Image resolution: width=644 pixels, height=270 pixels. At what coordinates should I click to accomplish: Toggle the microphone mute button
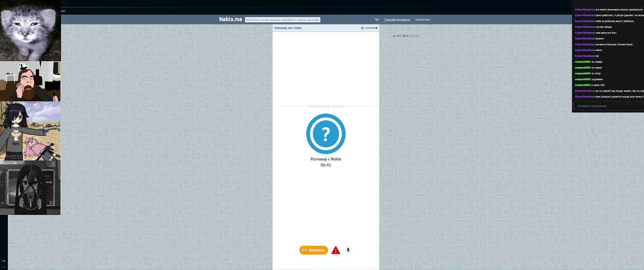pyautogui.click(x=348, y=250)
